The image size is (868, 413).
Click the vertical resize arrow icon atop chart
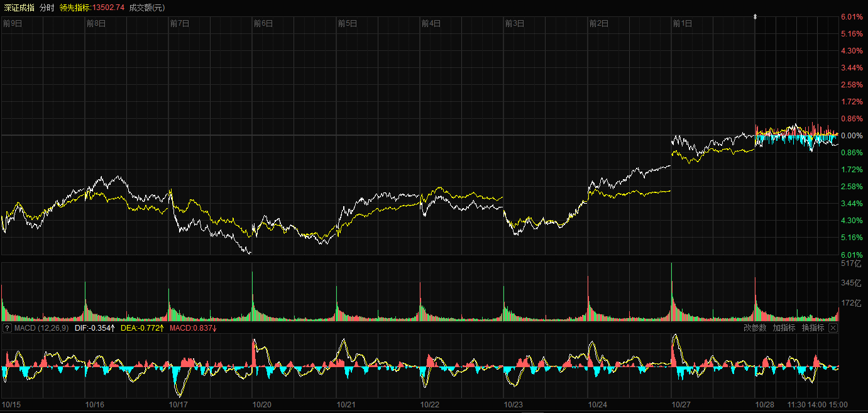click(x=755, y=17)
